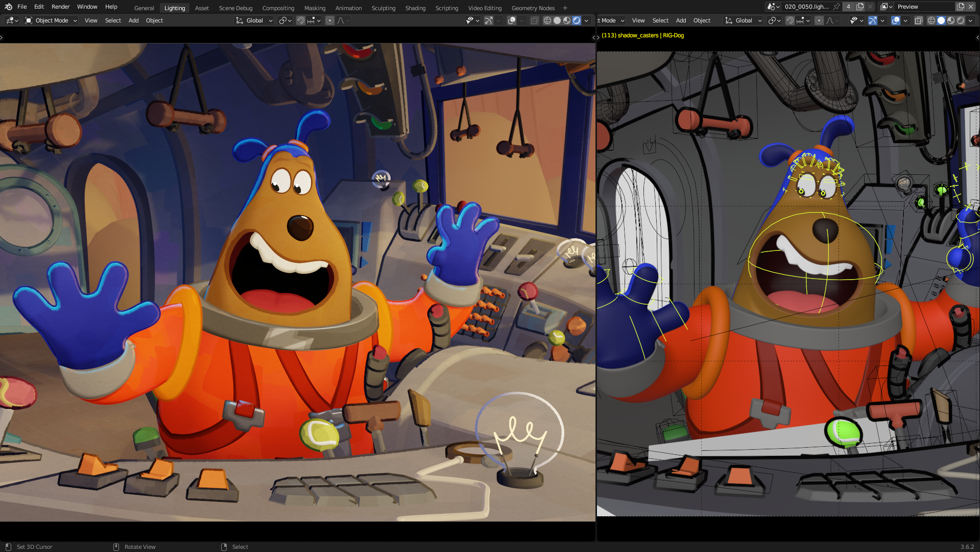Click the Add menu in right viewport

click(x=681, y=20)
